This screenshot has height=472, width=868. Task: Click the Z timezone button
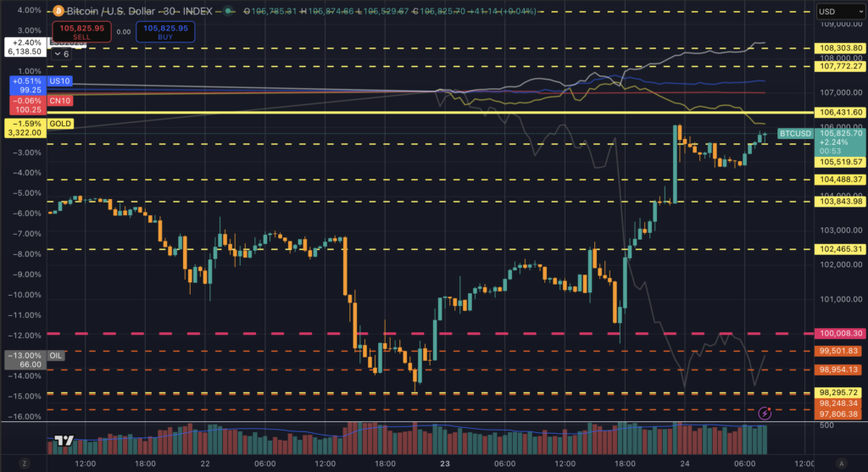25,464
